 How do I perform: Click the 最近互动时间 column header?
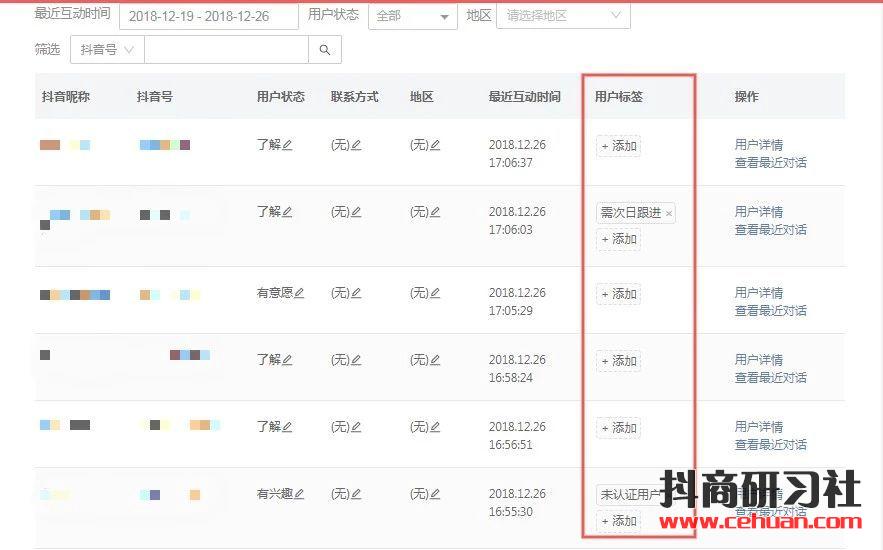[x=524, y=97]
